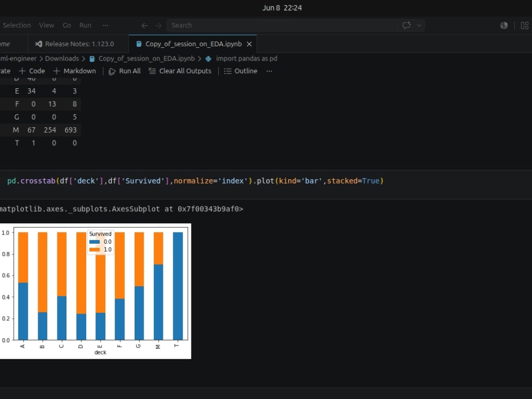This screenshot has width=532, height=399.
Task: Open the notebook file breadcrumb
Action: [147, 59]
